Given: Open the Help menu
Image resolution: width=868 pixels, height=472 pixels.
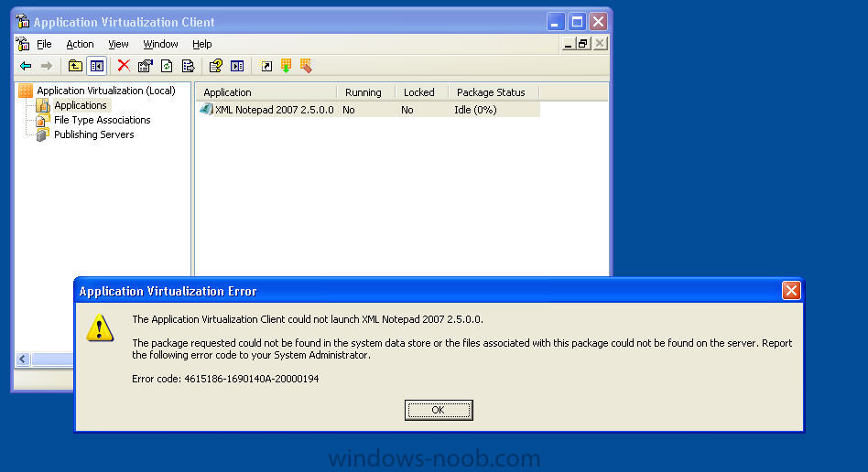Looking at the screenshot, I should tap(202, 44).
